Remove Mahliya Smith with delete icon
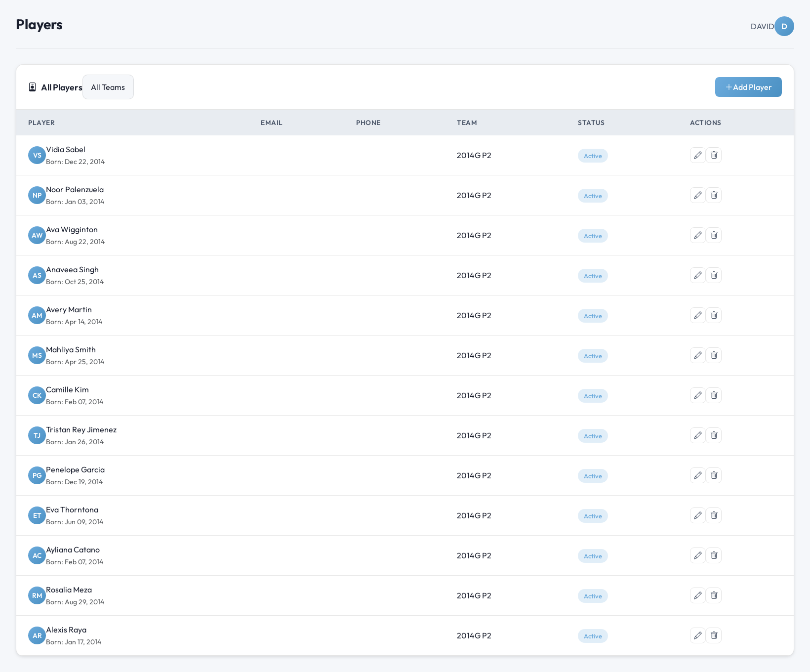810x672 pixels. point(714,355)
